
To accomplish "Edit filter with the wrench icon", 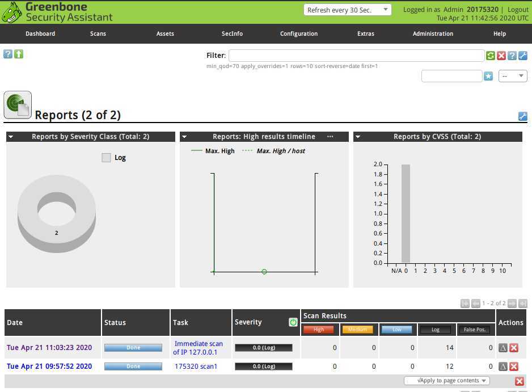I will pyautogui.click(x=523, y=56).
